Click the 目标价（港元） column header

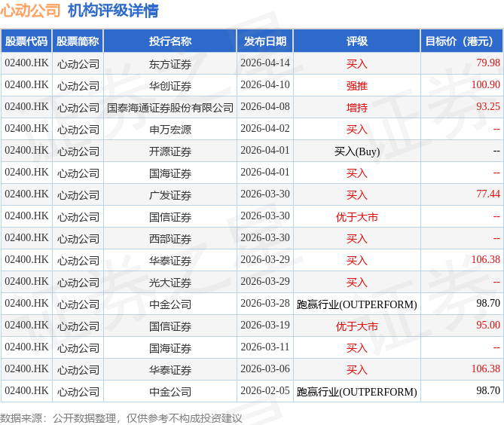[x=462, y=41]
